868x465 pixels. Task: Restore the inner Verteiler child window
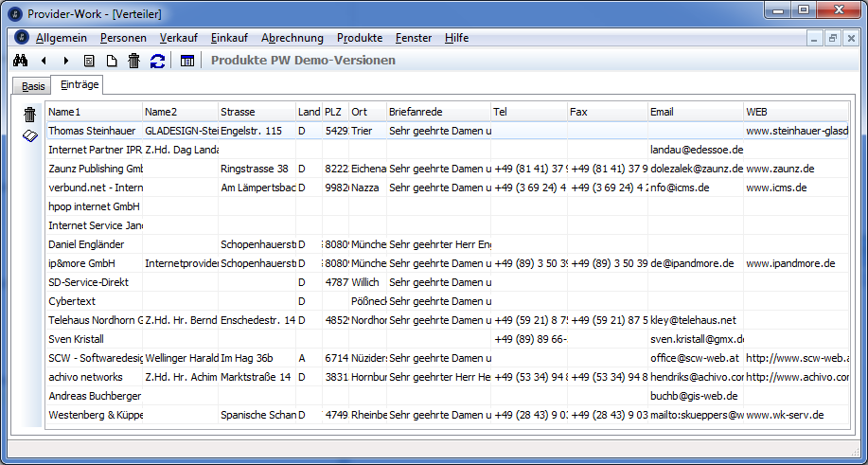pyautogui.click(x=833, y=38)
